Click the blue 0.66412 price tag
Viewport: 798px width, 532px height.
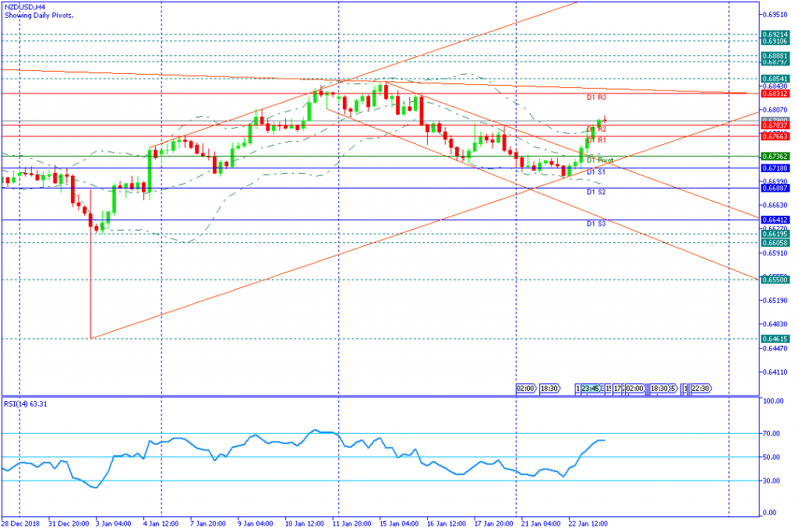775,220
